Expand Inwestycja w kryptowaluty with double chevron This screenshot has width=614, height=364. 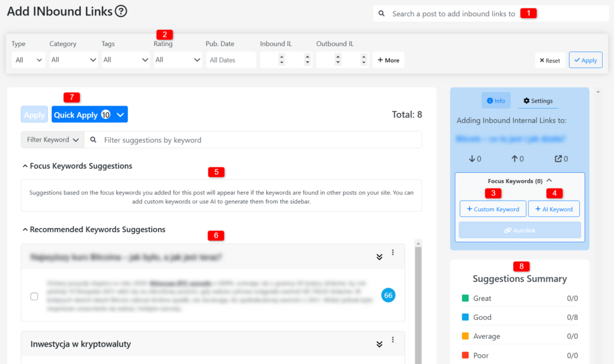point(379,344)
